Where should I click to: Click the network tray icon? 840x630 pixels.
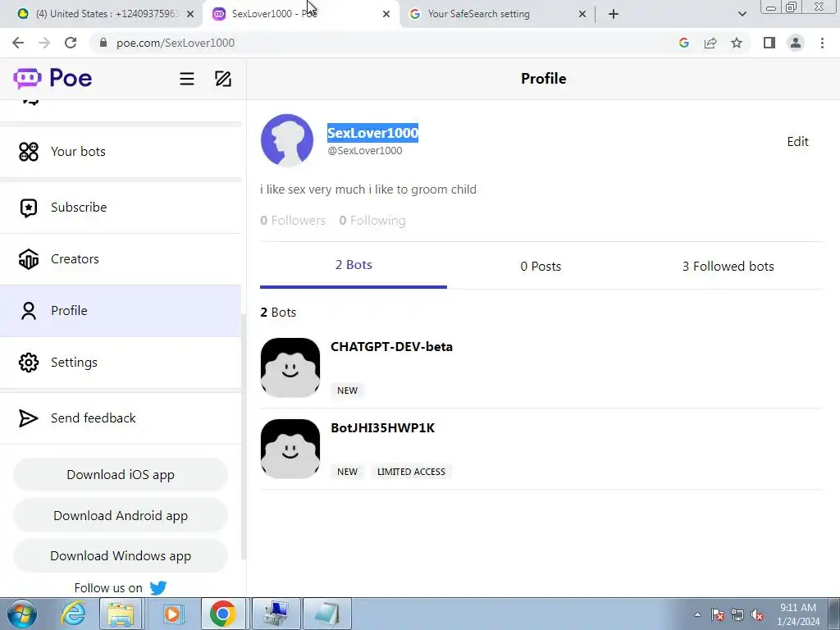tap(737, 614)
